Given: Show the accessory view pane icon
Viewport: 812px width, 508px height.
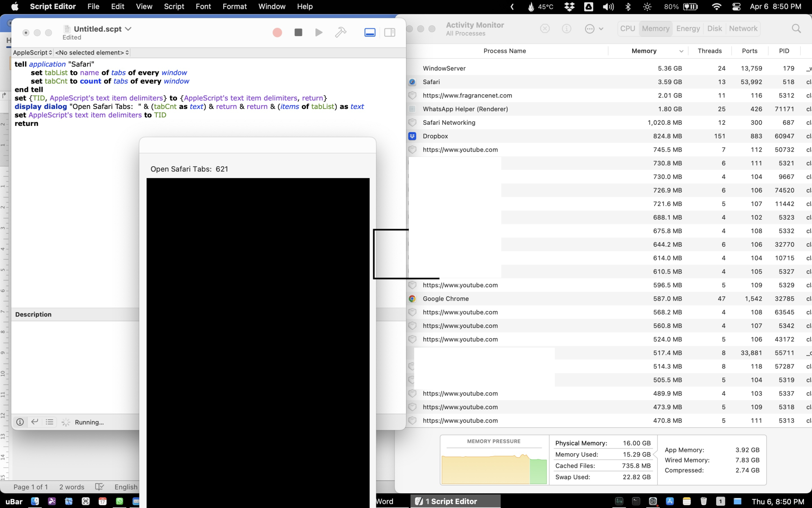Looking at the screenshot, I should [x=370, y=33].
